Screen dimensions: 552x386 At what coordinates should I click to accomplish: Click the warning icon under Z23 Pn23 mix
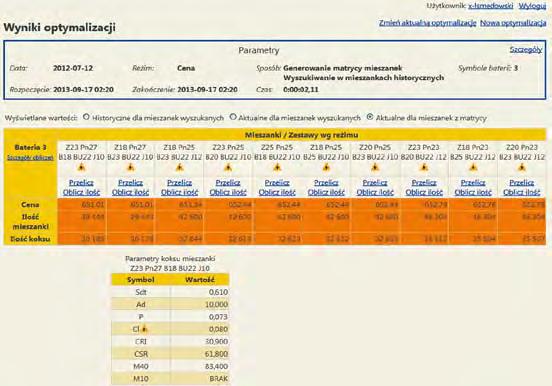(424, 167)
